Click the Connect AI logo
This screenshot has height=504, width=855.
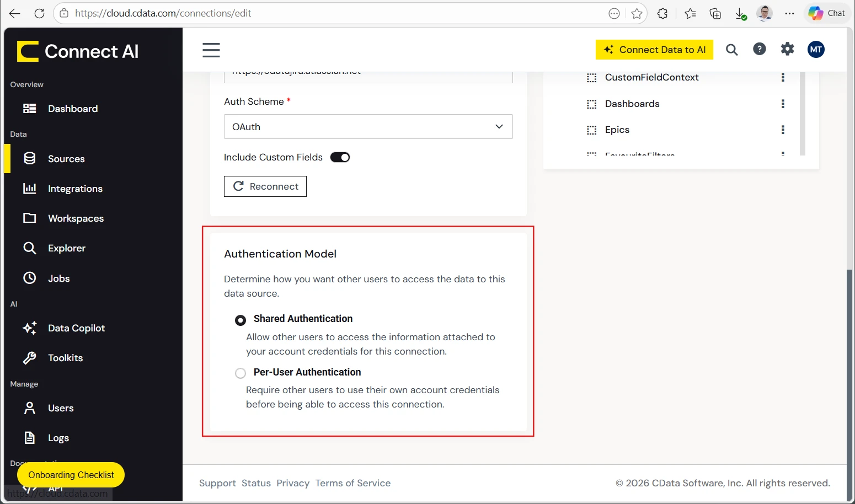[78, 51]
